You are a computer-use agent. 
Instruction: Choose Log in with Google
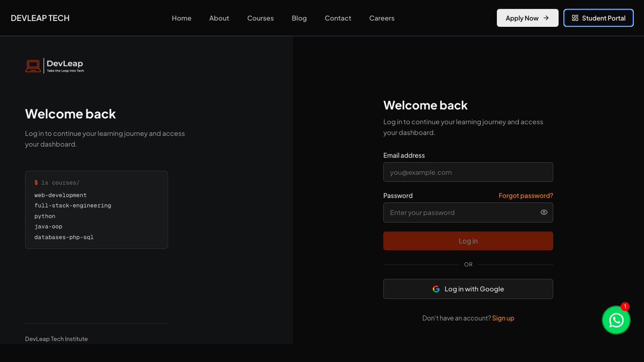[x=468, y=289]
